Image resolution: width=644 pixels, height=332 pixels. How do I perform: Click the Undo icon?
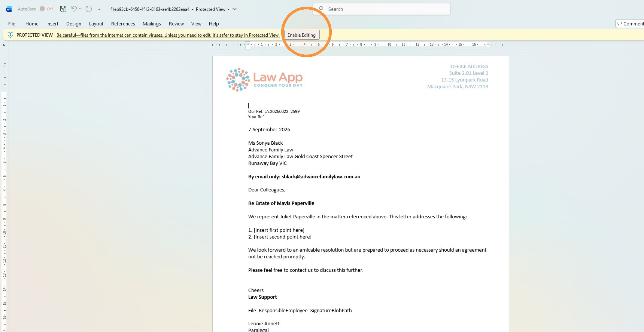point(74,9)
